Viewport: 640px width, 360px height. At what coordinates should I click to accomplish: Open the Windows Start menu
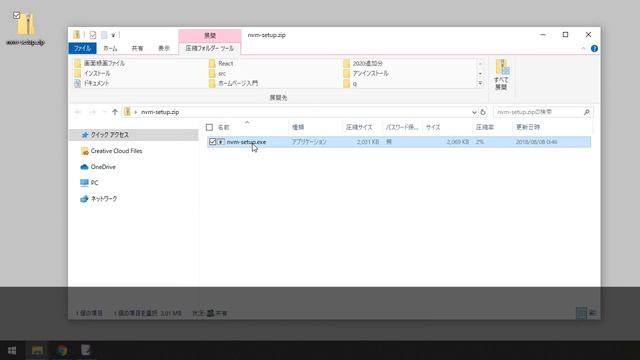click(12, 350)
